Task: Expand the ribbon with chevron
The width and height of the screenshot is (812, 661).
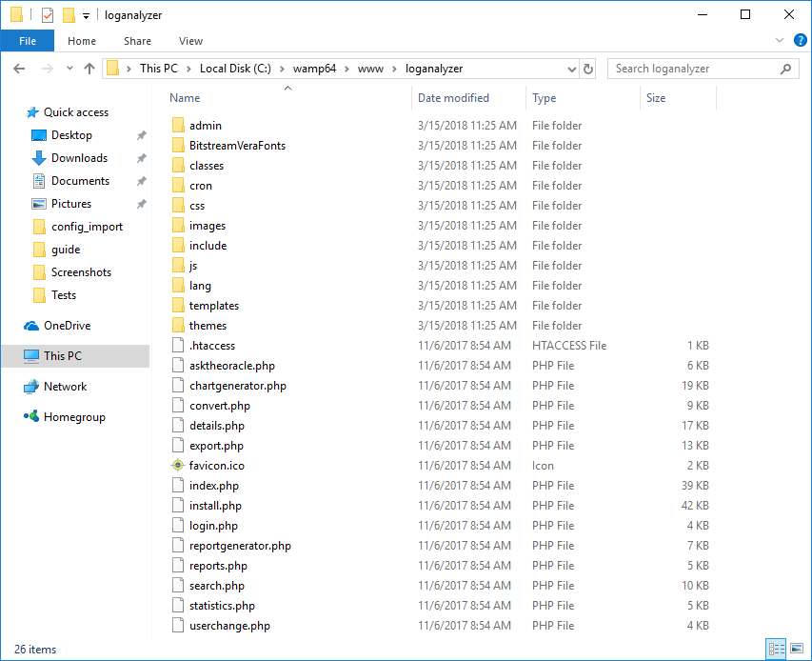Action: (780, 41)
